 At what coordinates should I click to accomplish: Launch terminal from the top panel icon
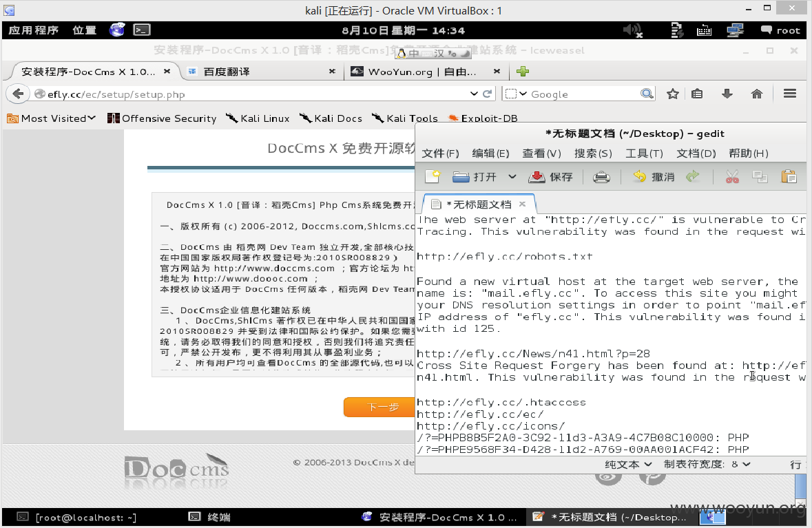click(142, 30)
